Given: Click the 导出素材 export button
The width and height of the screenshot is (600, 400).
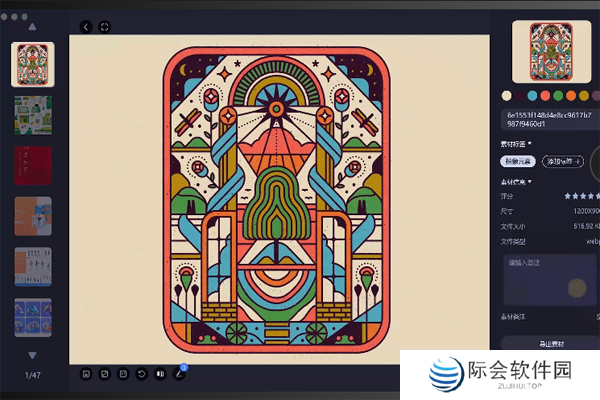Looking at the screenshot, I should click(548, 342).
